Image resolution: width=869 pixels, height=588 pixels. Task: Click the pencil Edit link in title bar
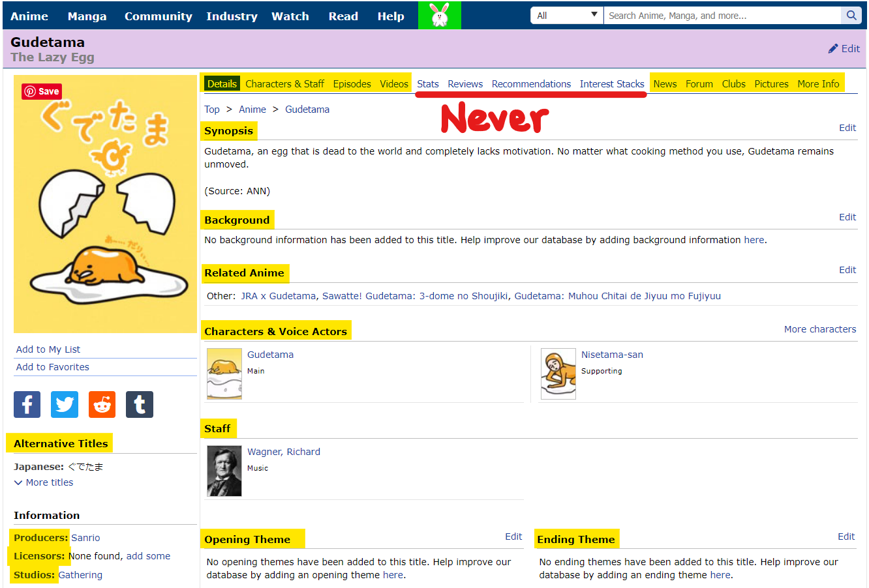[x=844, y=49]
